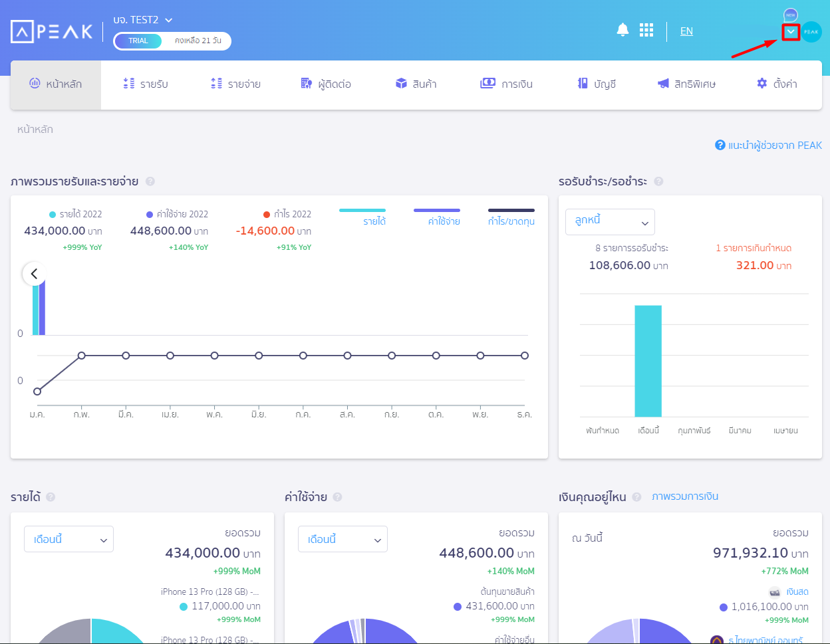Viewport: 830px width, 644px height.
Task: Click the รายได้ 2022 amount 434,000.00
Action: [x=55, y=231]
